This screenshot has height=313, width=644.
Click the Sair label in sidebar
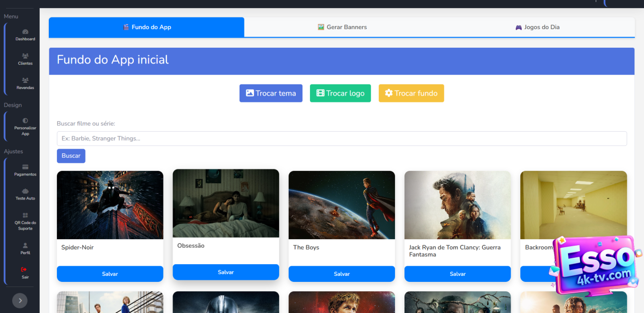(25, 277)
